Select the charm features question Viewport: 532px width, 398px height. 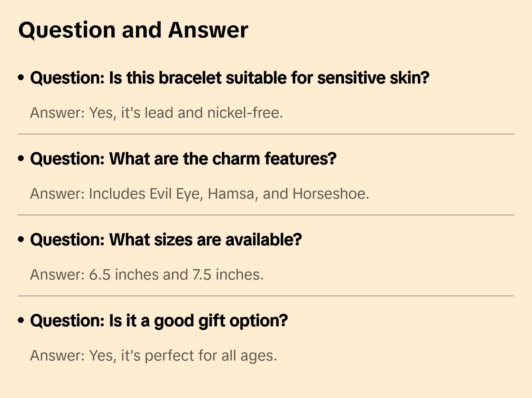point(183,159)
